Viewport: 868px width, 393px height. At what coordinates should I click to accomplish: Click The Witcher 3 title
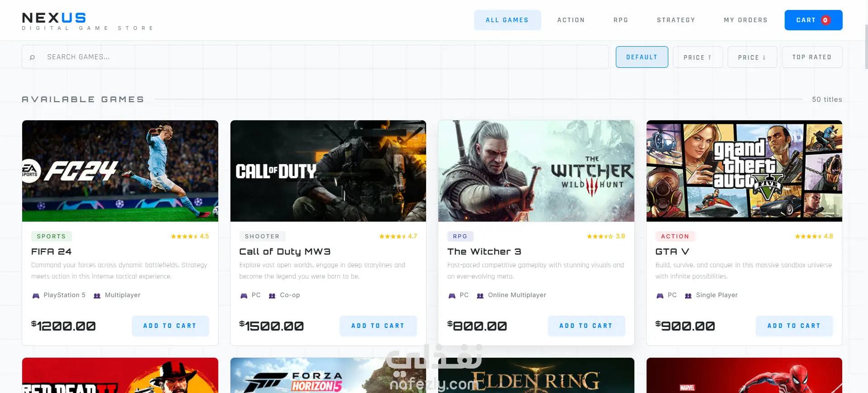click(x=484, y=251)
